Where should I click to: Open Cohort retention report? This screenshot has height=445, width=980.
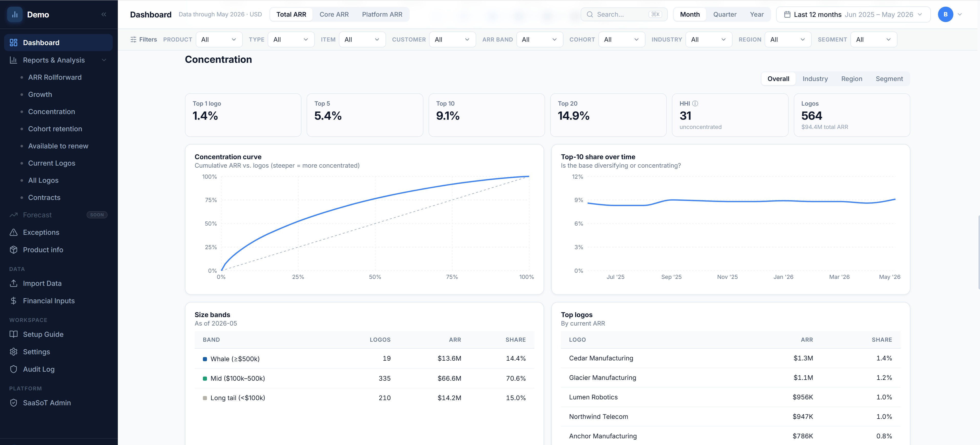55,129
